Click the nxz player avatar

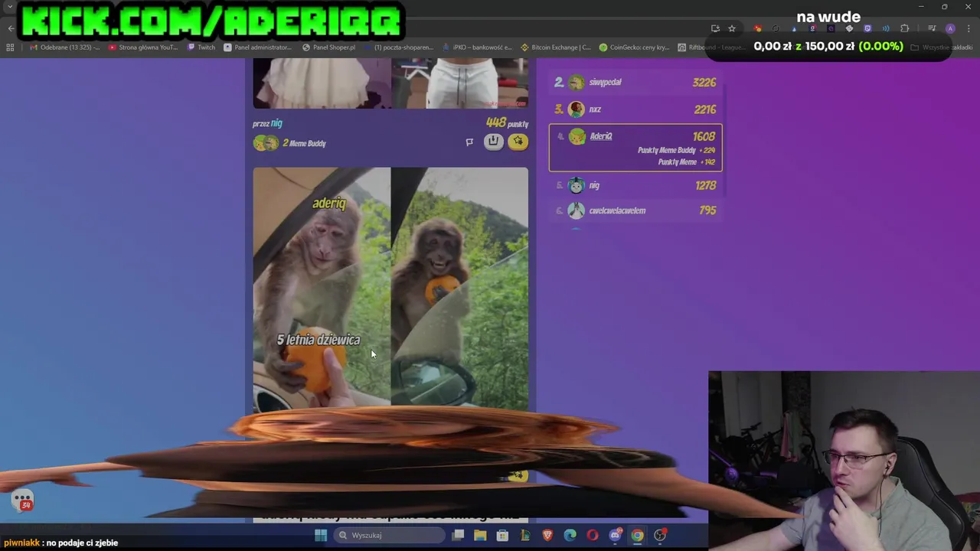(577, 109)
